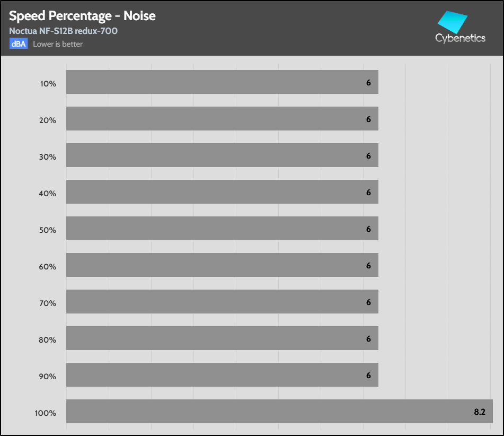The height and width of the screenshot is (436, 504).
Task: Click the value 6 on the 90% bar
Action: click(368, 376)
